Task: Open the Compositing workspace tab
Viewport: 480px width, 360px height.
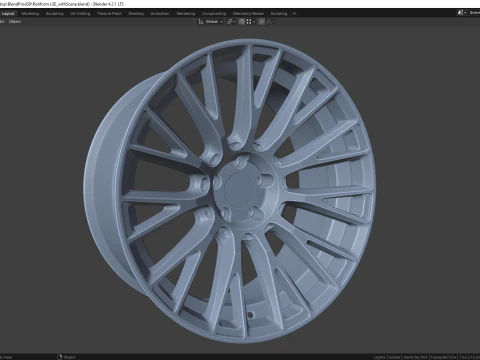Action: coord(214,14)
